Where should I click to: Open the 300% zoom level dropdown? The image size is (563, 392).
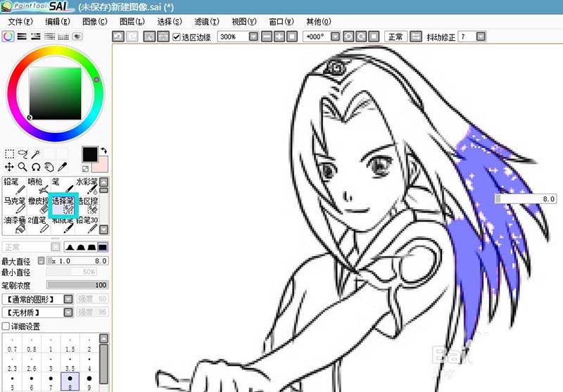(253, 37)
